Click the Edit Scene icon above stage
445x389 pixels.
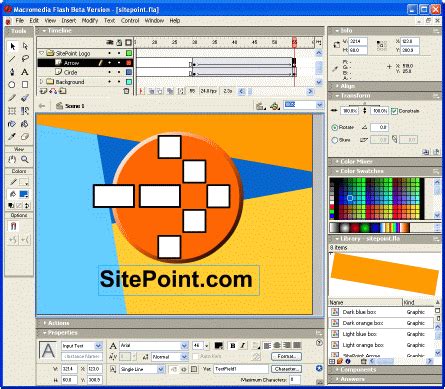tap(260, 106)
